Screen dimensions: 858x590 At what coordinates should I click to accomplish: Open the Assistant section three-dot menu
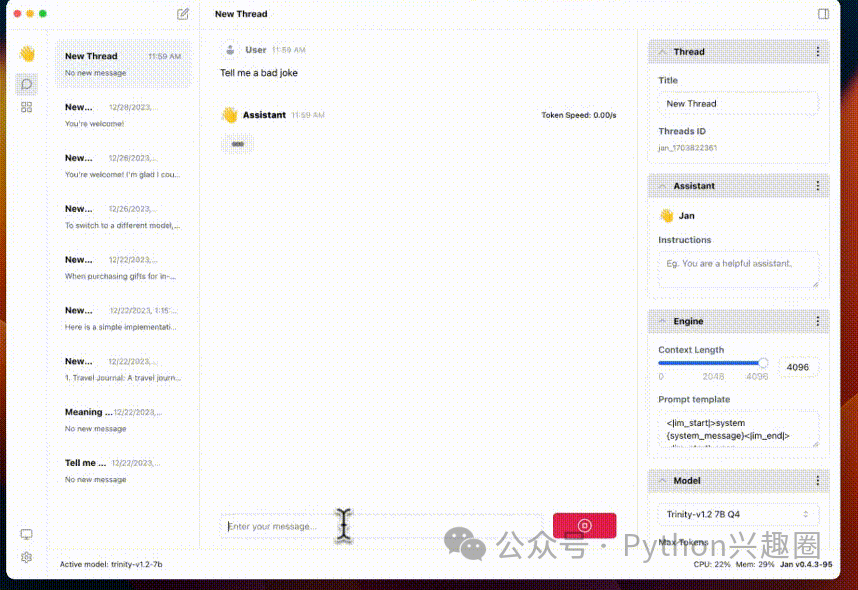[818, 186]
